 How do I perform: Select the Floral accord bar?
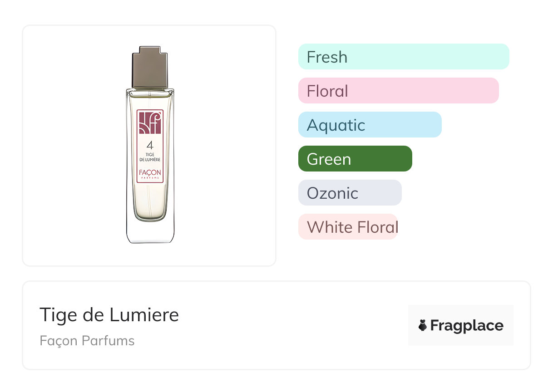tap(398, 91)
